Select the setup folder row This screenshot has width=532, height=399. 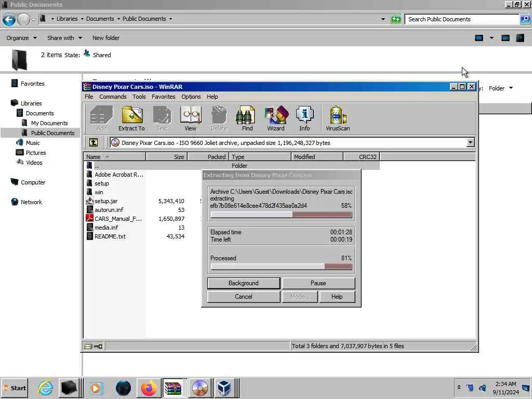point(101,183)
